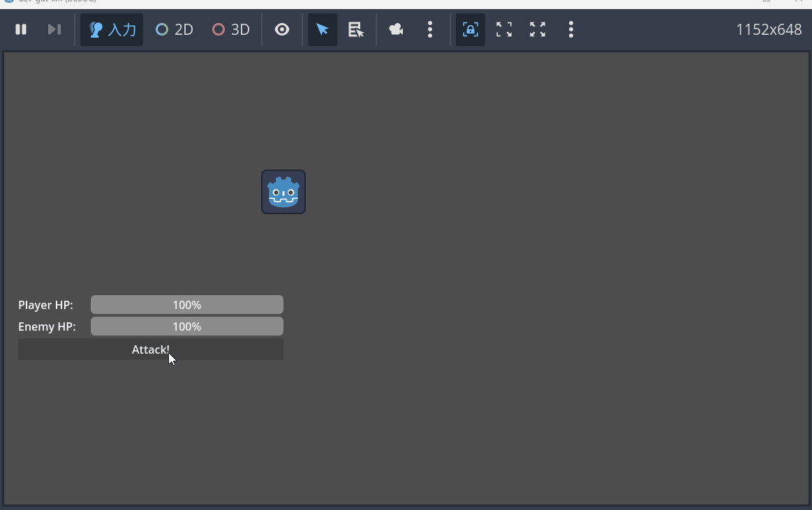This screenshot has height=510, width=812.
Task: Switch to 2D node selection mode
Action: 175,29
